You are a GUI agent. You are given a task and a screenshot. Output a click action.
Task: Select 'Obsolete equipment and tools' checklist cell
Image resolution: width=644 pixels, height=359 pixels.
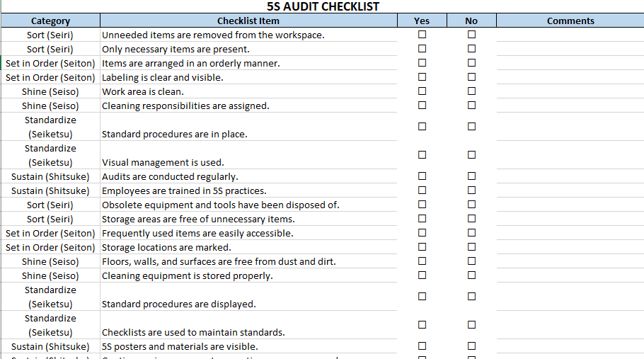[x=248, y=205]
